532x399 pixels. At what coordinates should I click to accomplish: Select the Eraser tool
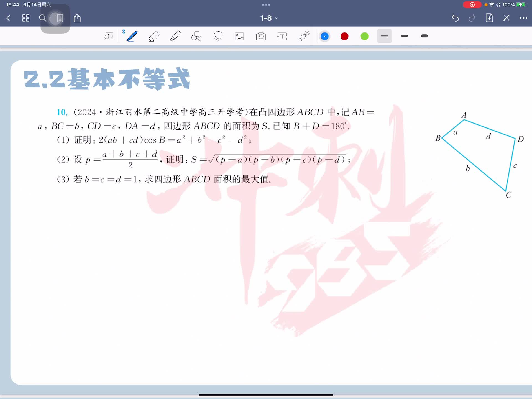click(154, 36)
